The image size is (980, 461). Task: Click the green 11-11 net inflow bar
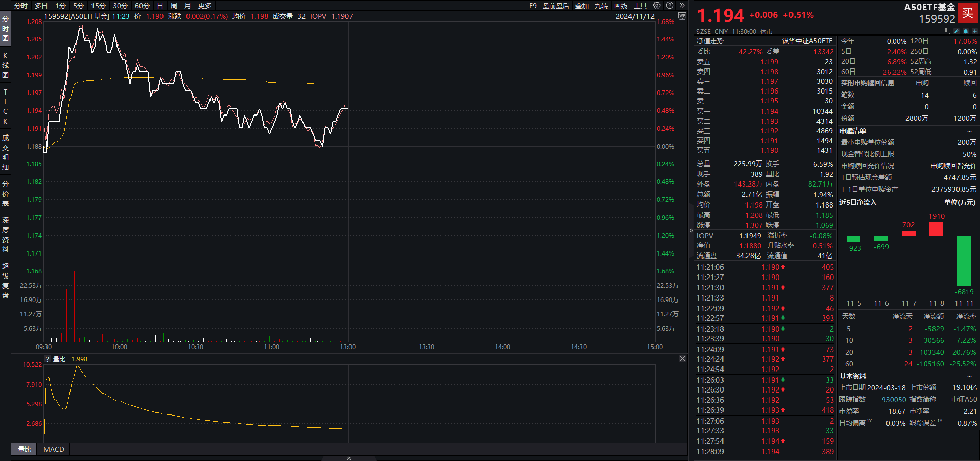[963, 260]
